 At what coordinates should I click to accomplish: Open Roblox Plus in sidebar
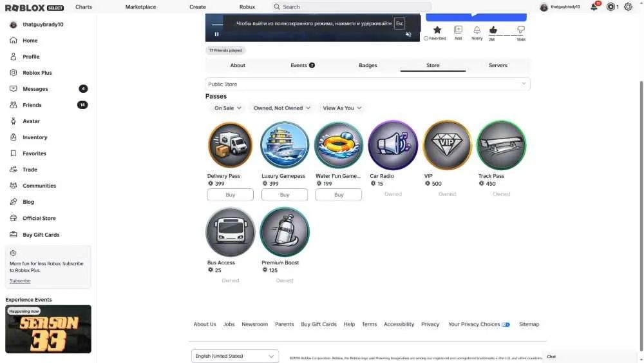(x=37, y=73)
